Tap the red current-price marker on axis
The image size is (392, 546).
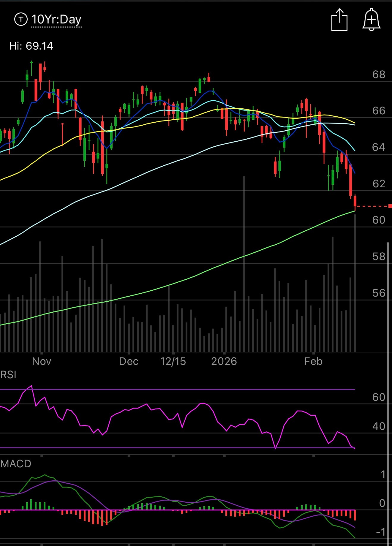click(390, 206)
